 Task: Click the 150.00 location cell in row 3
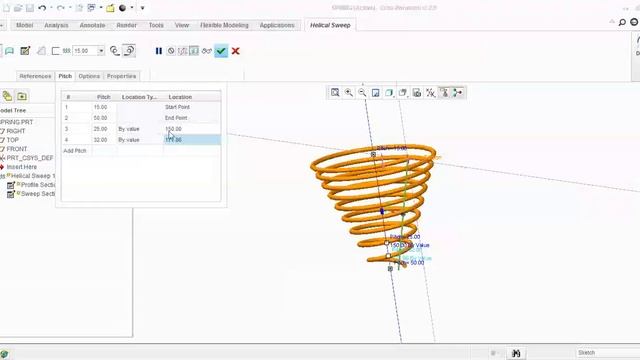(192, 129)
